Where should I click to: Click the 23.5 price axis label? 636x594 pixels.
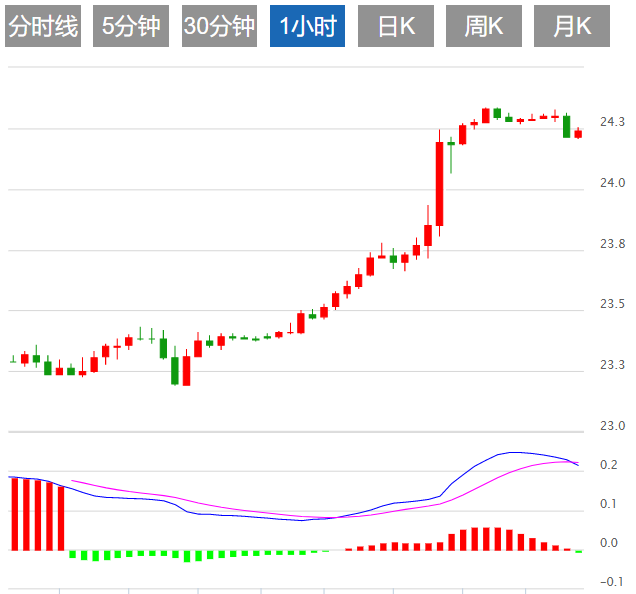[x=612, y=304]
